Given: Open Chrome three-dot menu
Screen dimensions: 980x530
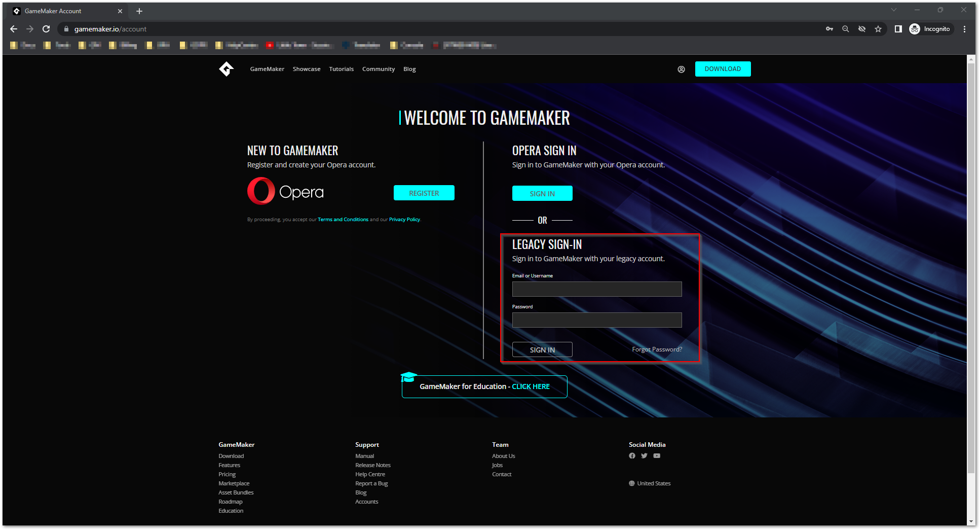Looking at the screenshot, I should pos(965,29).
